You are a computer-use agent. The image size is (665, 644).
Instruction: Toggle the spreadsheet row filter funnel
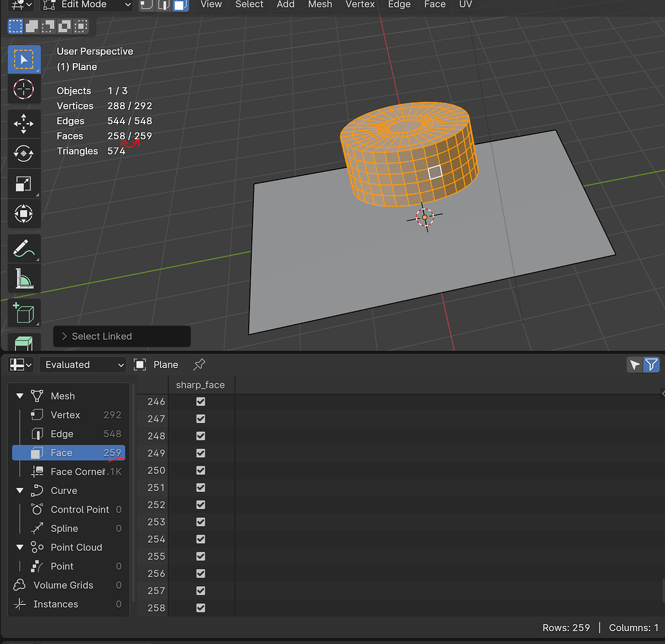tap(651, 365)
